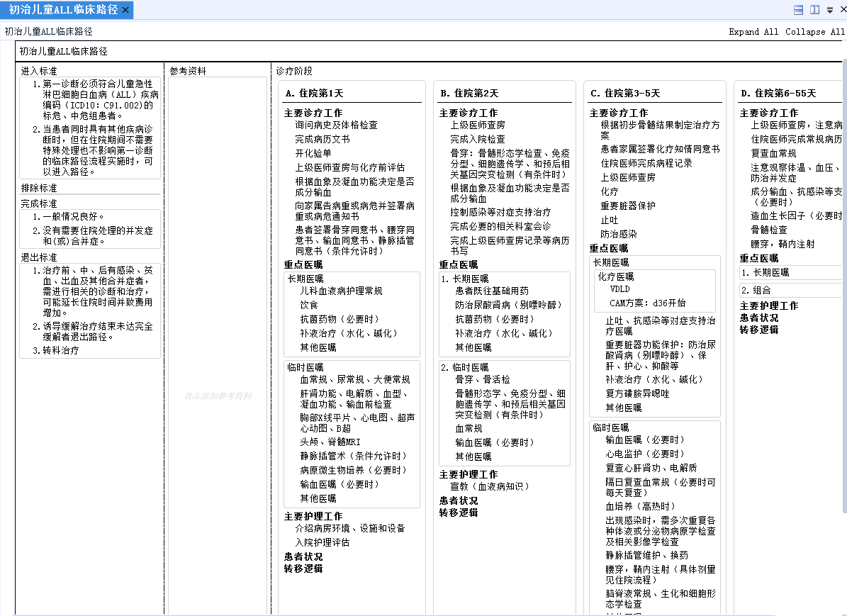Click 化疗 item in day 3-5 column
Screen dimensions: 847x616
click(x=610, y=191)
